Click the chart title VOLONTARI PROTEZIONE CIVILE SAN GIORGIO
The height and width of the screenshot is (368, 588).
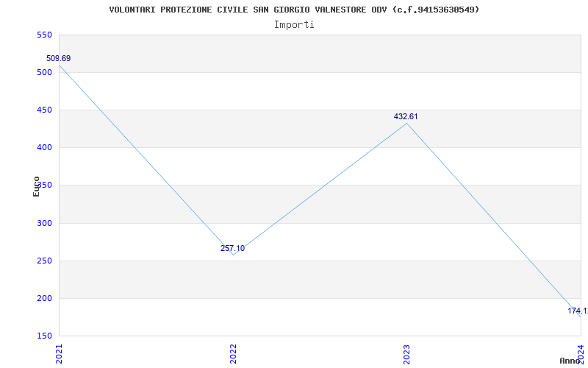click(294, 10)
